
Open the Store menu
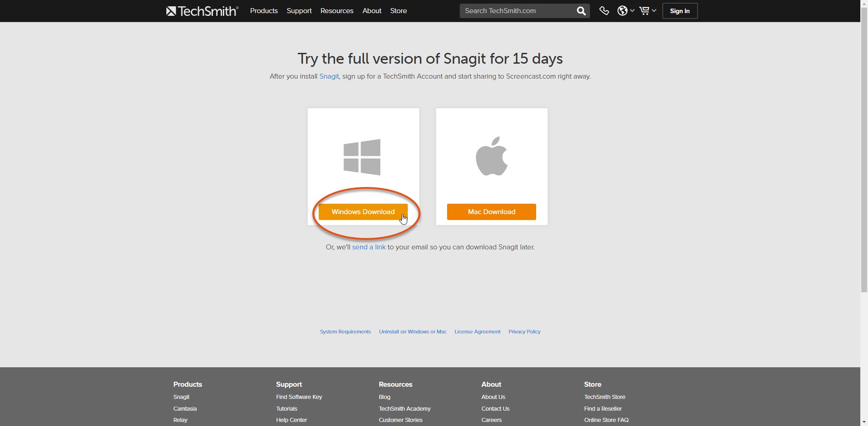click(x=399, y=11)
